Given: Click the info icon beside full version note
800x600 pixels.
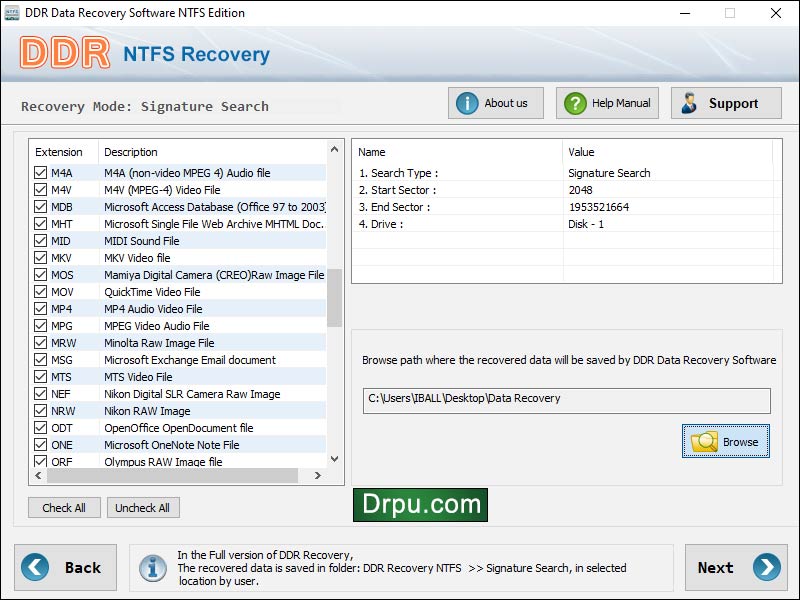Looking at the screenshot, I should pyautogui.click(x=153, y=568).
